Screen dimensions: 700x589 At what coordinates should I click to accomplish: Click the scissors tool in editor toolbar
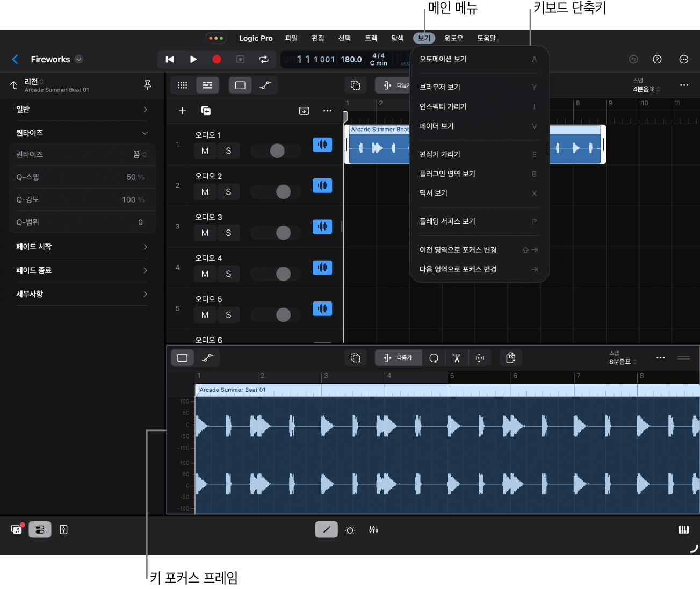click(457, 358)
